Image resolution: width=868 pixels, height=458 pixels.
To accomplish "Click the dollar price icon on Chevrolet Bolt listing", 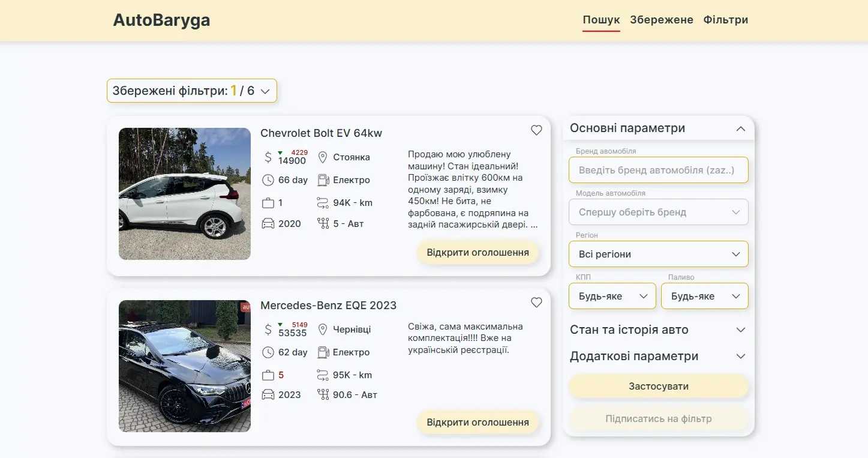I will [268, 157].
